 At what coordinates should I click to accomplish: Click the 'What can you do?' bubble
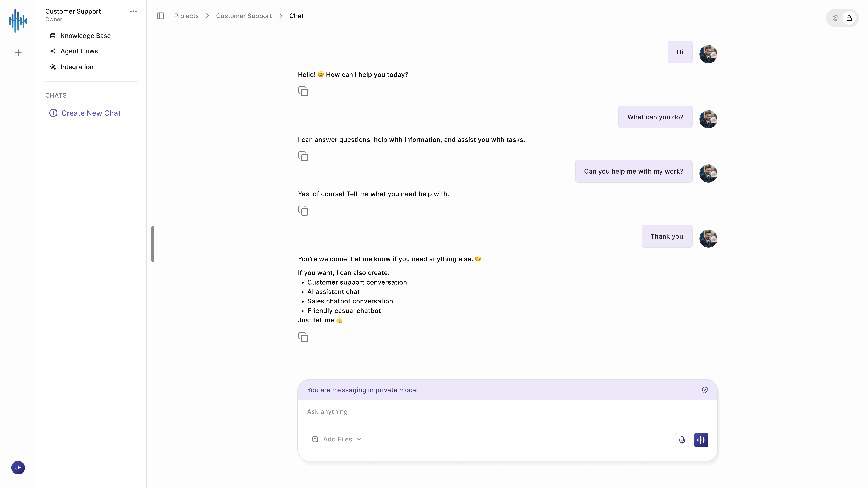click(655, 117)
